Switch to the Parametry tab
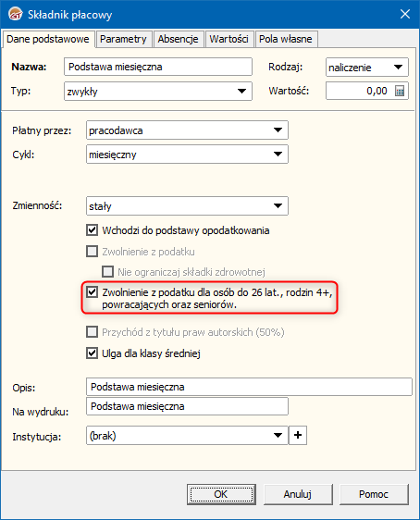Viewport: 420px width, 520px height. 123,39
